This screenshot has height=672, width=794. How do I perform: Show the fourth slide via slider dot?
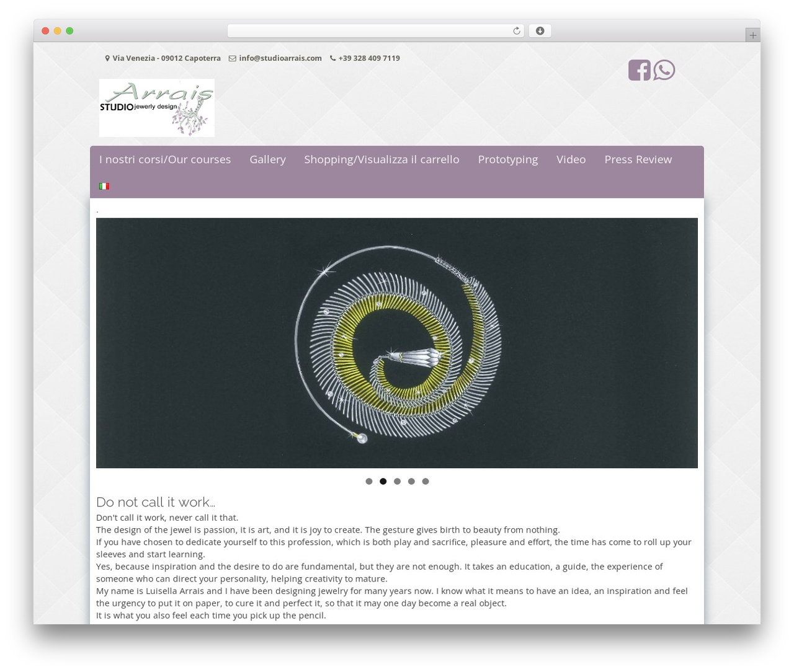(411, 481)
